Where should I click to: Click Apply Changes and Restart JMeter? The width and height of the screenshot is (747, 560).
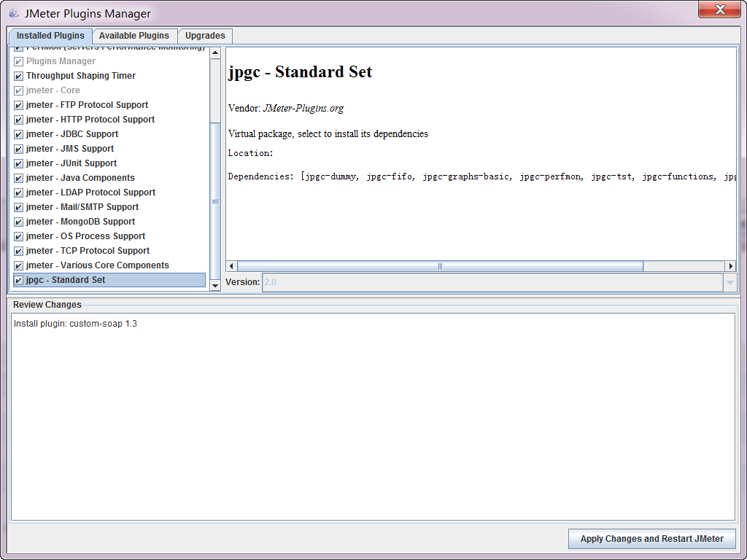651,539
